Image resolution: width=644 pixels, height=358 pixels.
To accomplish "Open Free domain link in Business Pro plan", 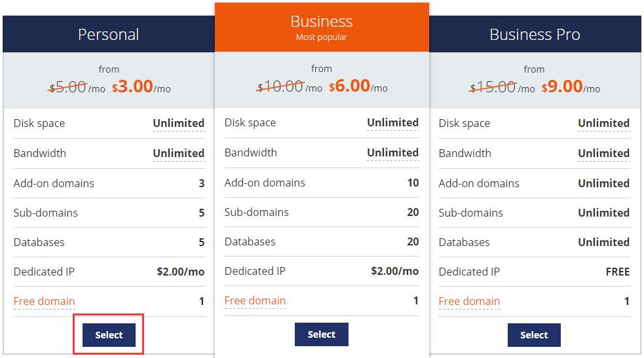I will [469, 301].
